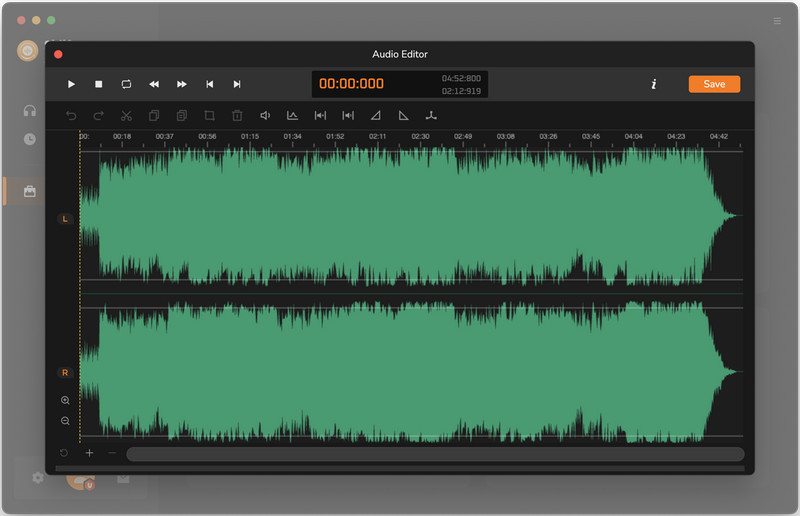Apply the fade out effect

coord(404,116)
